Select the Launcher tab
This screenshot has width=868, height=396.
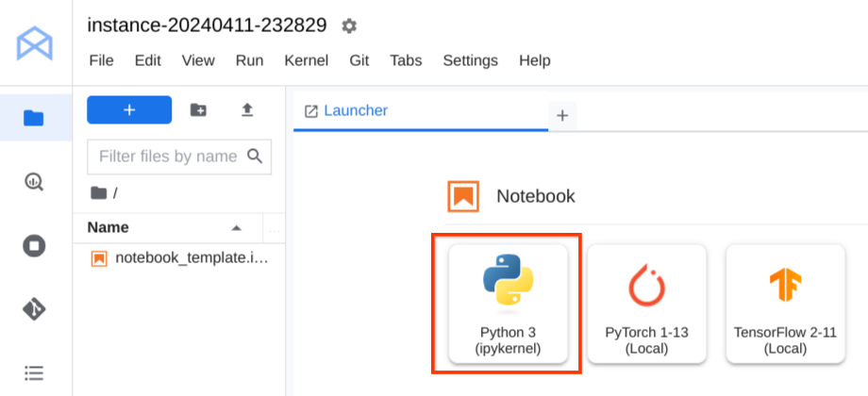(x=355, y=111)
